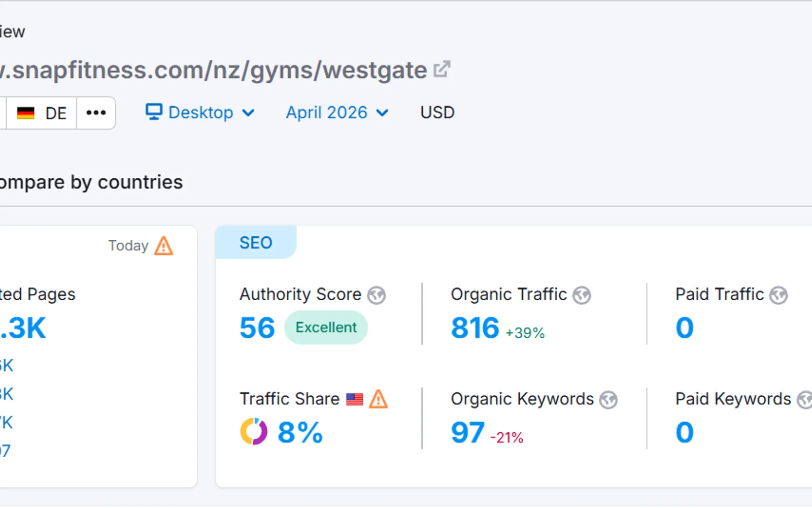Open the Traffic Share value 8%
Screen dimensions: 812x508
300,432
